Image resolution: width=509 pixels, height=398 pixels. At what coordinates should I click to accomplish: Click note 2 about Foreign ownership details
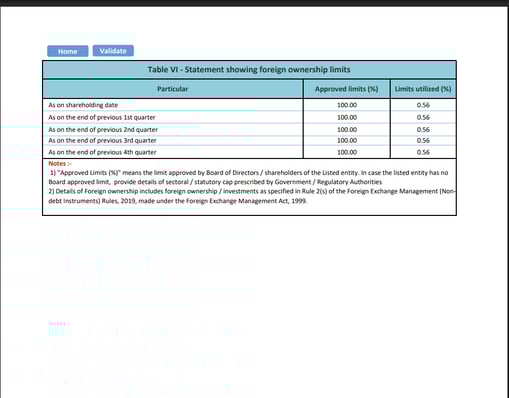coord(252,196)
